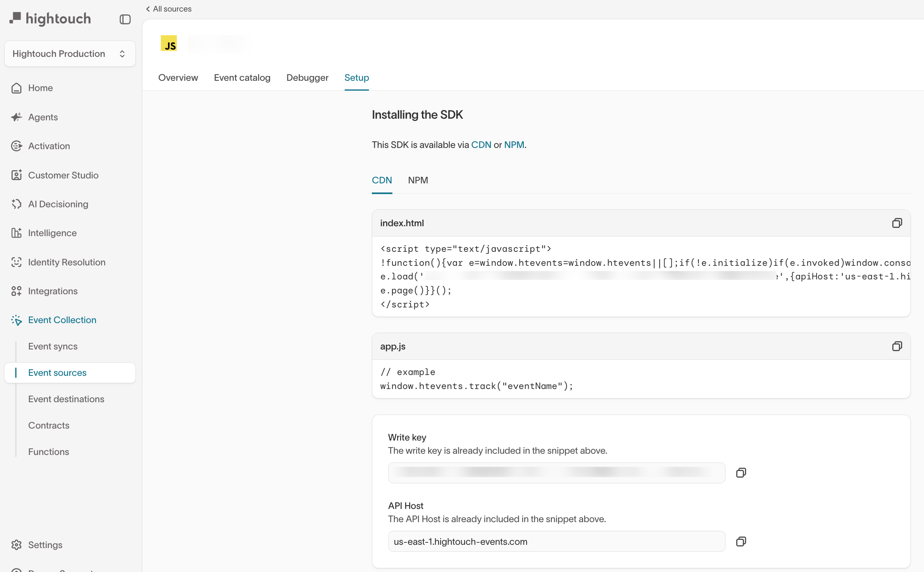Collapse the Event Collection section

[x=62, y=320]
